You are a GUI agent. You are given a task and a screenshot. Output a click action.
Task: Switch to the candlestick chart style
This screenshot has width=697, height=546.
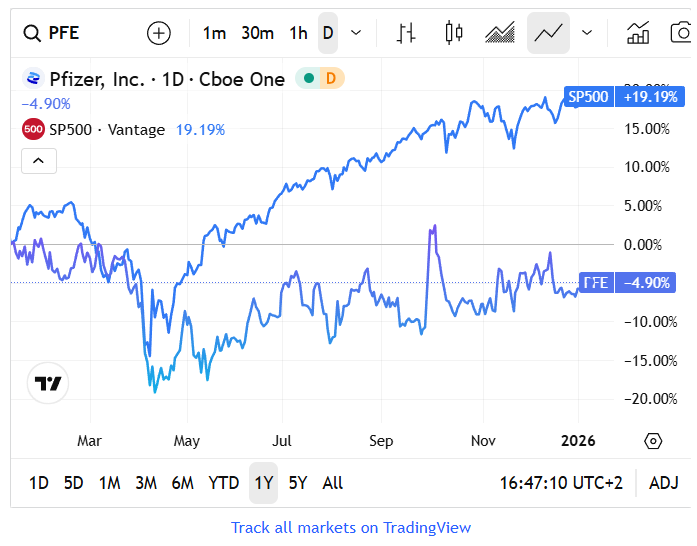click(454, 33)
